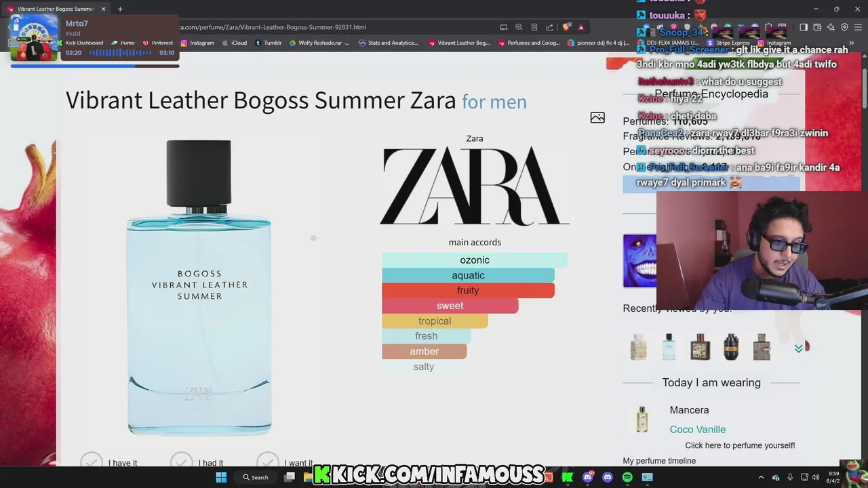Click the fresh accord bar
868x488 pixels.
click(427, 336)
